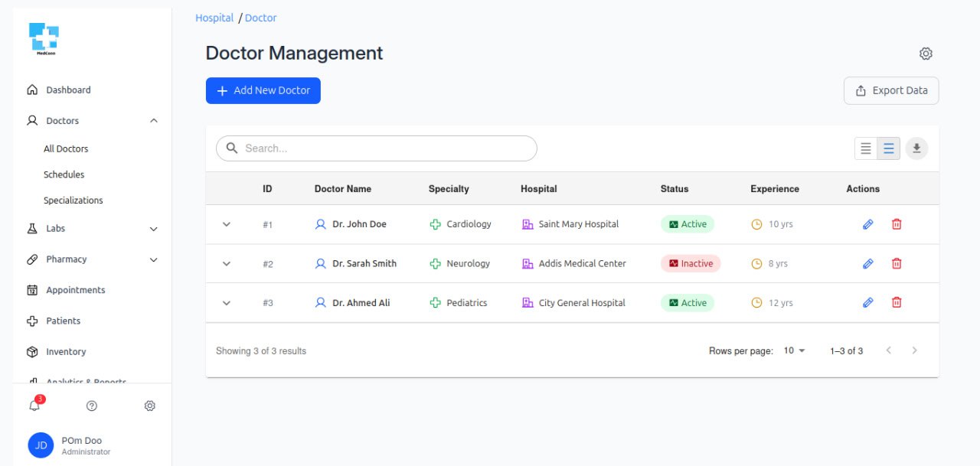Image resolution: width=980 pixels, height=466 pixels.
Task: Open Schedules in the sidebar
Action: [64, 174]
